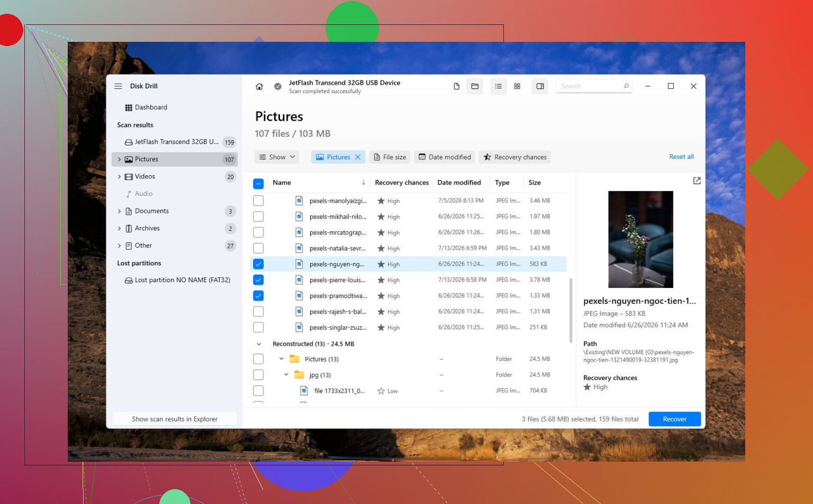813x504 pixels.
Task: Select the list view layout icon
Action: click(x=498, y=86)
